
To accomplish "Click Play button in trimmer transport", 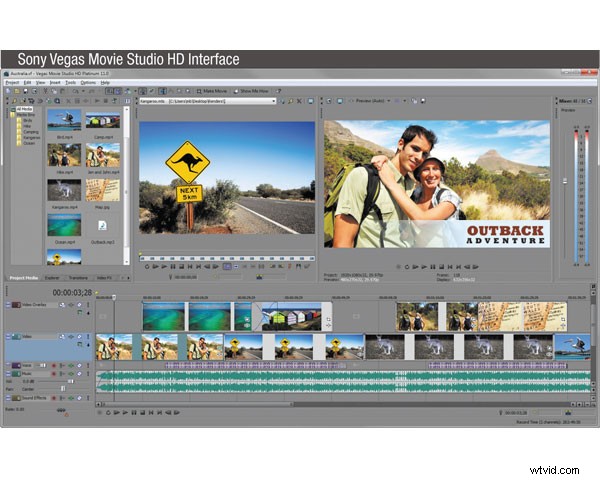I will [x=164, y=266].
